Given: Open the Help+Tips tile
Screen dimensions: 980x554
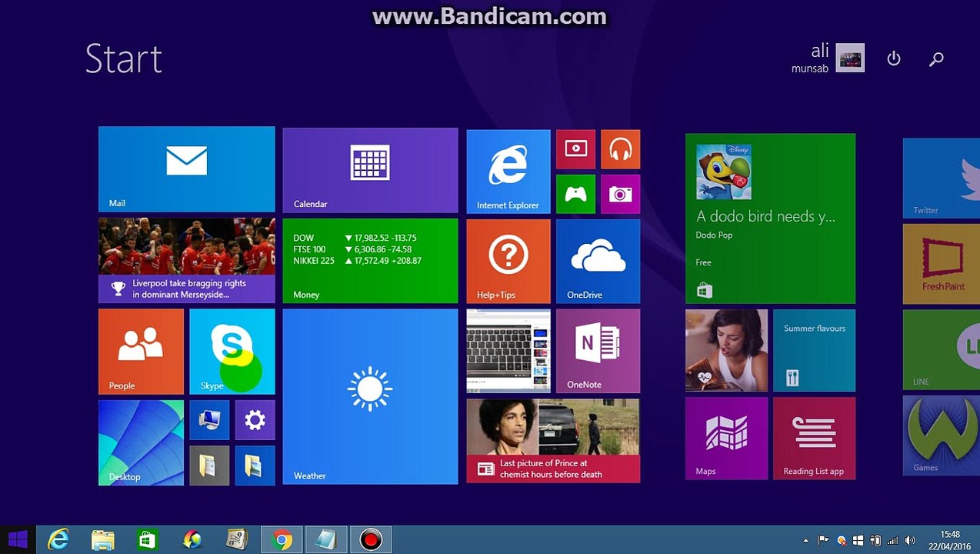Looking at the screenshot, I should coord(508,261).
